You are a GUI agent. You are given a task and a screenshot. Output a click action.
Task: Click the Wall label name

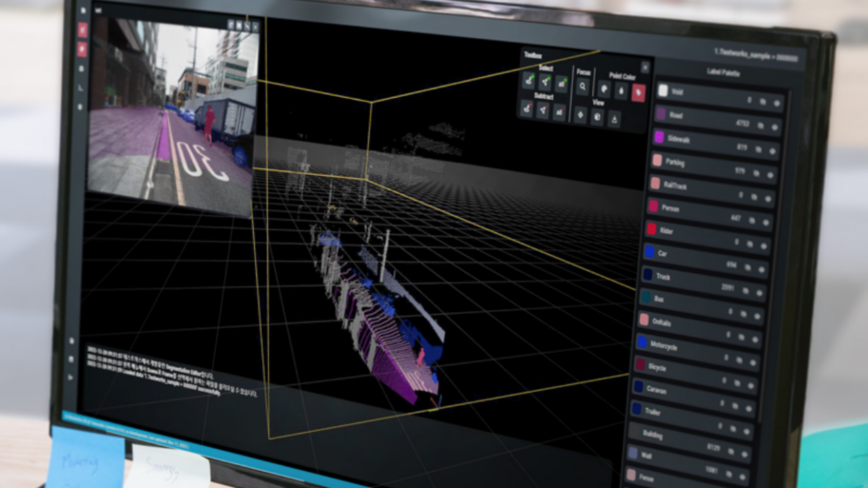[647, 456]
